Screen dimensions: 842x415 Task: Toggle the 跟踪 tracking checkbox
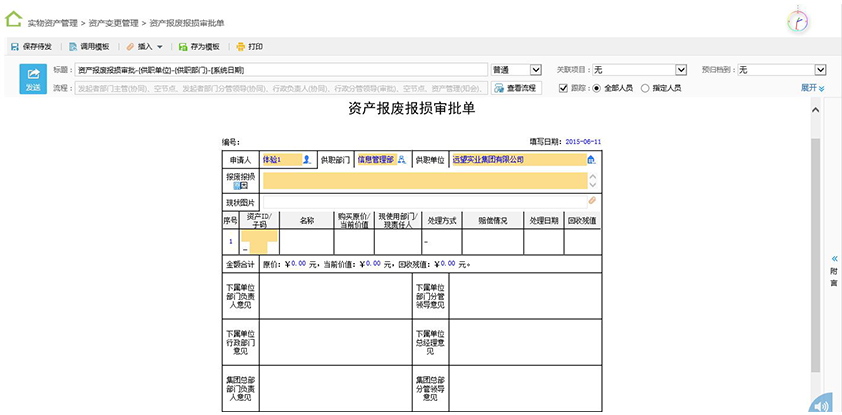(x=563, y=88)
